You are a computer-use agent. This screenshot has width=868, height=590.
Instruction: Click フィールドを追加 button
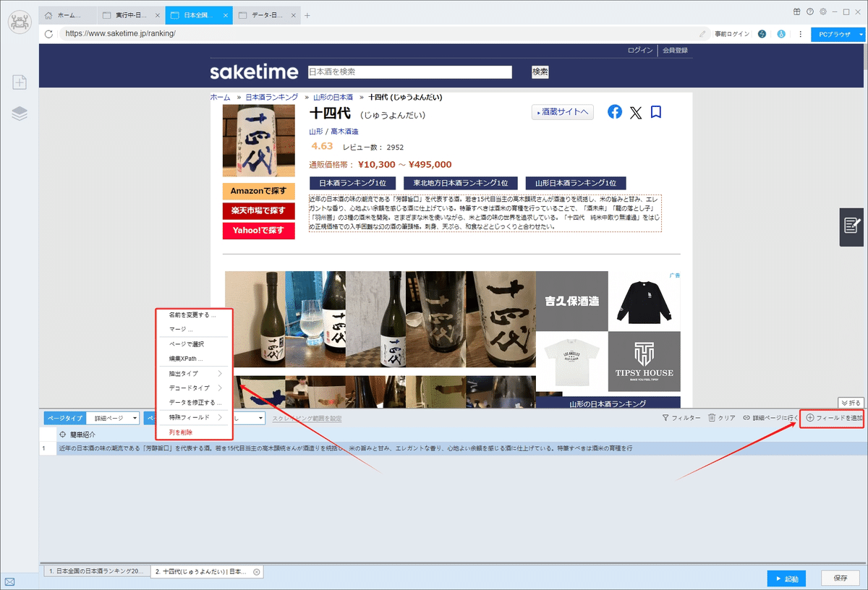pyautogui.click(x=834, y=418)
